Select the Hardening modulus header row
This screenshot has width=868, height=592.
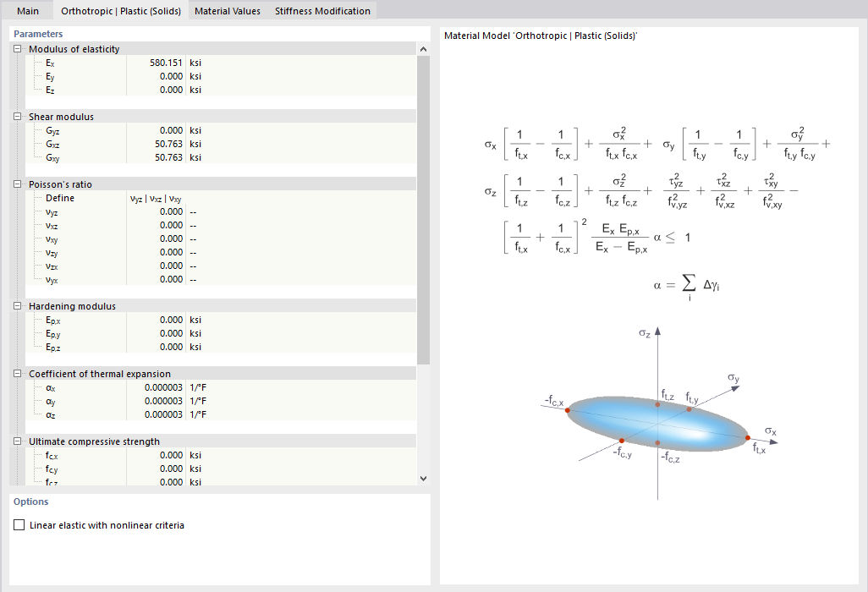tap(220, 306)
